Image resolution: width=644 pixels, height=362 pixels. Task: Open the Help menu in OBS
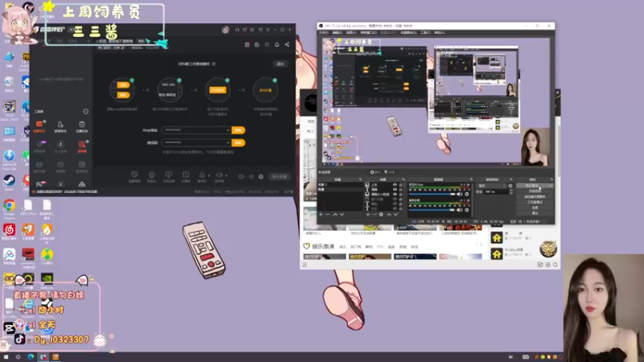439,32
